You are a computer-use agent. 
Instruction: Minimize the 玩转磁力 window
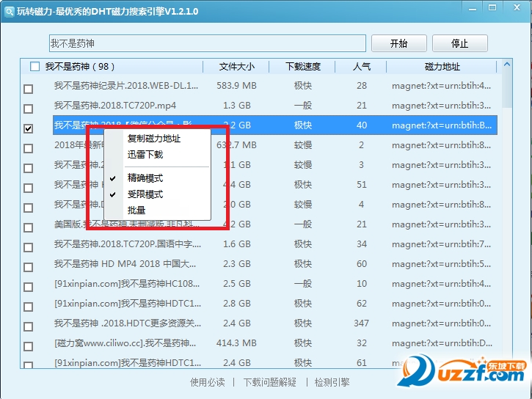pos(473,9)
